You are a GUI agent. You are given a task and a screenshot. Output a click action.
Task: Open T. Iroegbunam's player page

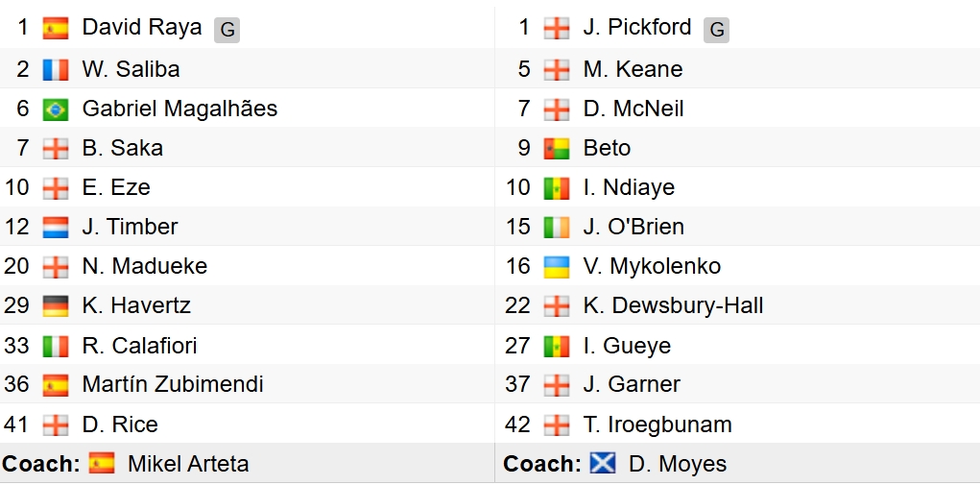[657, 424]
